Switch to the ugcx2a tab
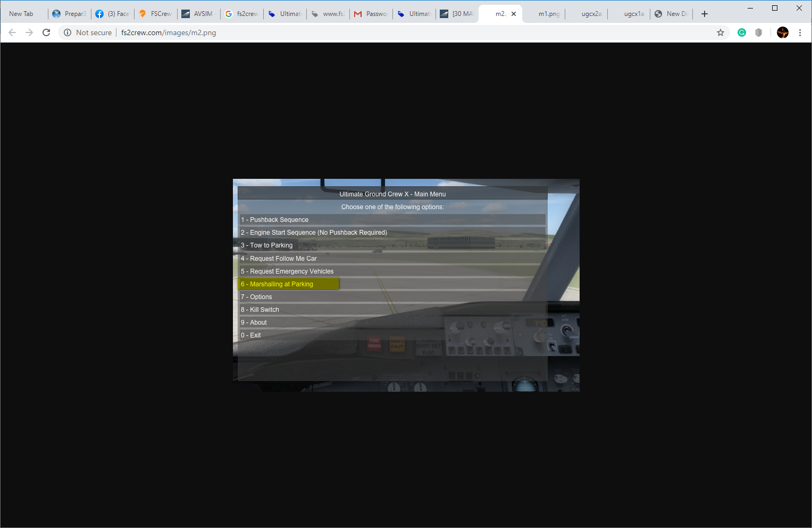 coord(587,14)
